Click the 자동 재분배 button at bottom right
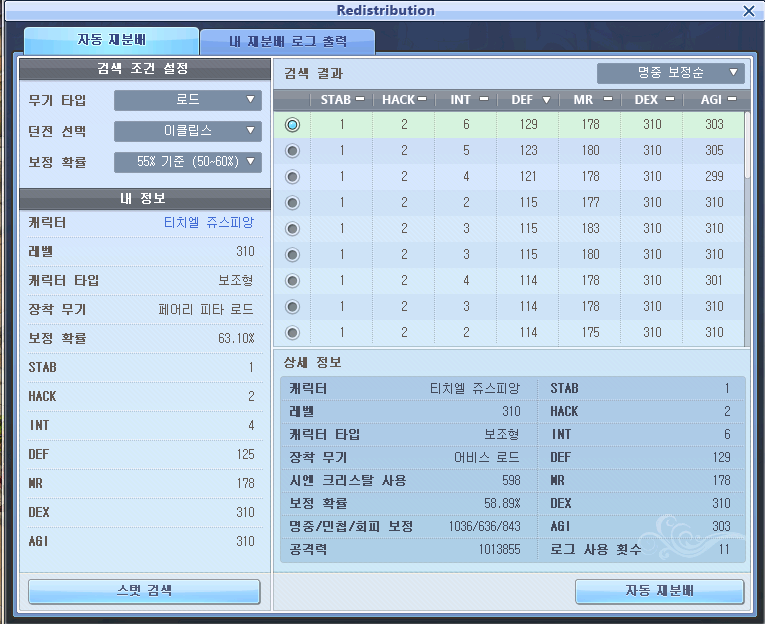Image resolution: width=765 pixels, height=624 pixels. tap(659, 591)
